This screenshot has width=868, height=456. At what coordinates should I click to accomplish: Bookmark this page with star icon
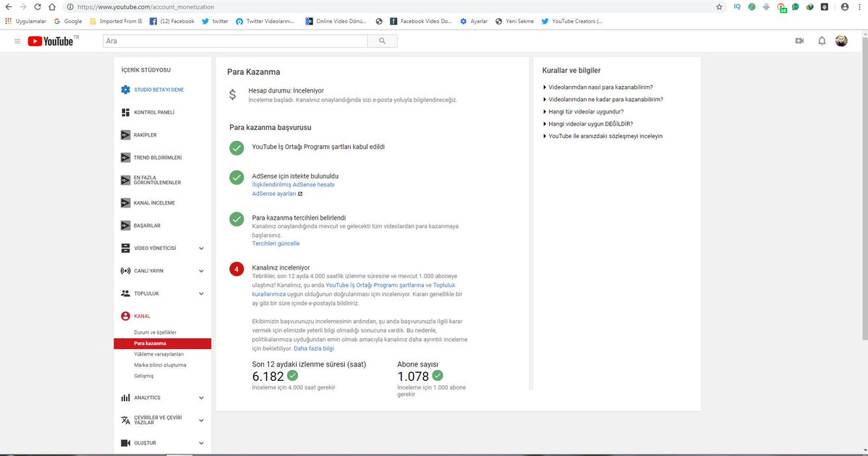[x=719, y=7]
